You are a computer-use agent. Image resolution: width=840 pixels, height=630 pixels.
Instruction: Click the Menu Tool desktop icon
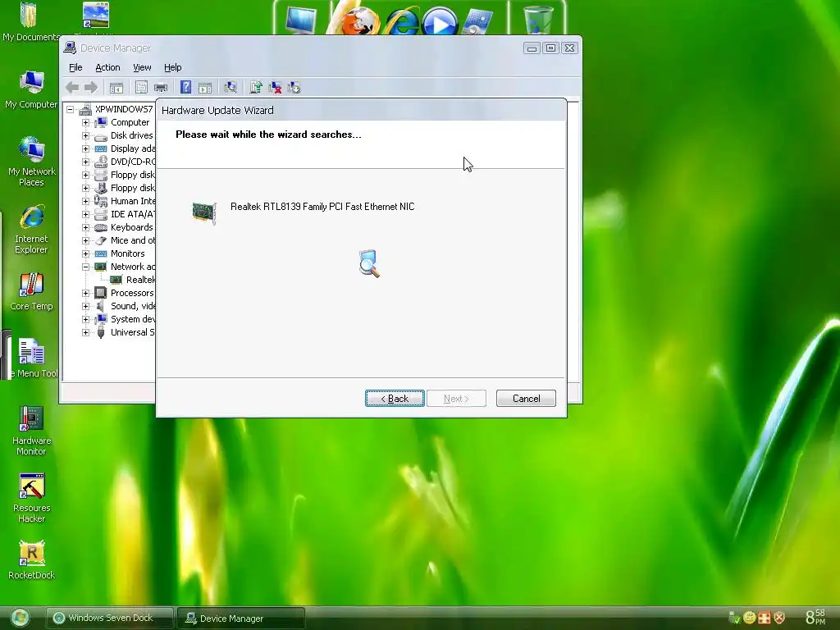point(33,358)
